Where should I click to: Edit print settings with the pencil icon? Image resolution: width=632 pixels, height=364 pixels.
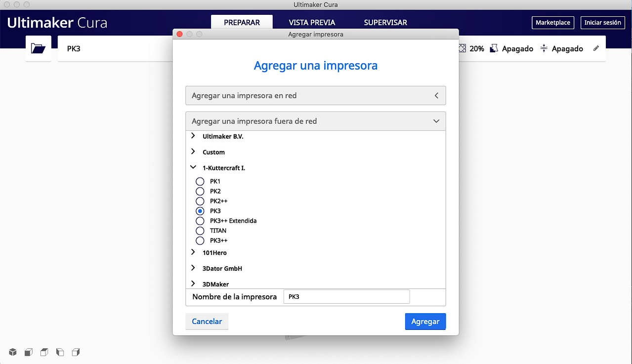(596, 48)
